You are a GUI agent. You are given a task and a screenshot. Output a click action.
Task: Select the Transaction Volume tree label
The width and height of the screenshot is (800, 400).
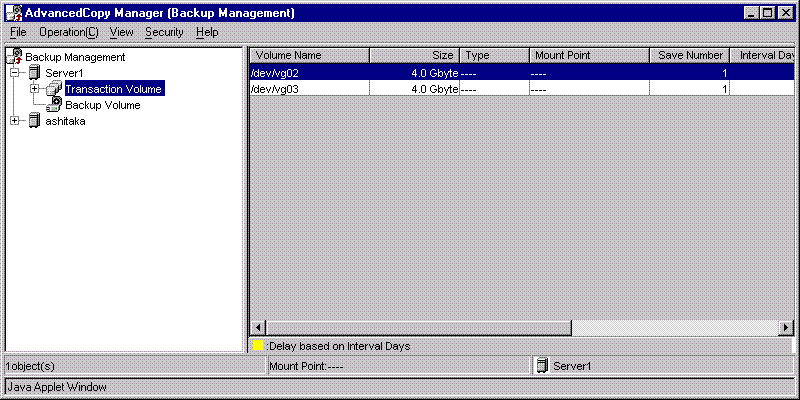point(114,89)
